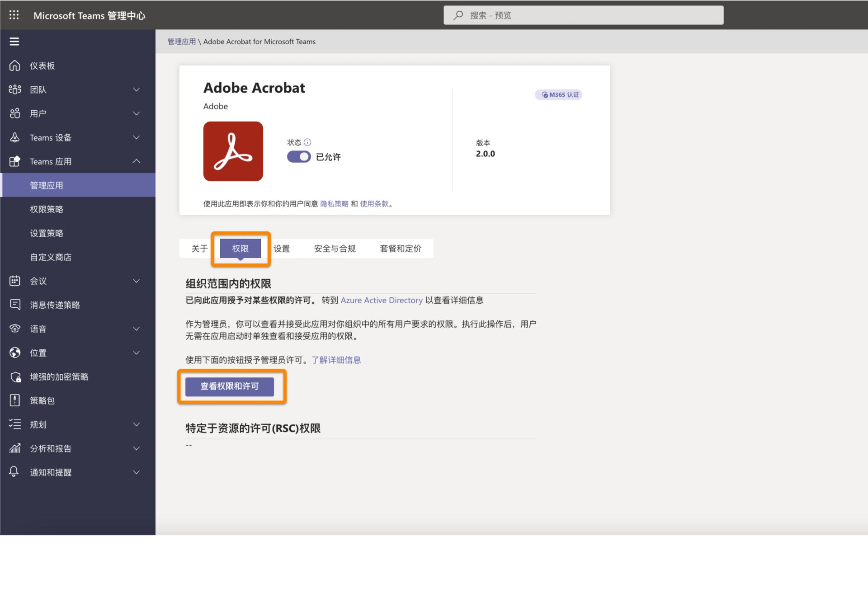Expand the 规划 menu chevron
This screenshot has width=868, height=607.
tap(137, 424)
